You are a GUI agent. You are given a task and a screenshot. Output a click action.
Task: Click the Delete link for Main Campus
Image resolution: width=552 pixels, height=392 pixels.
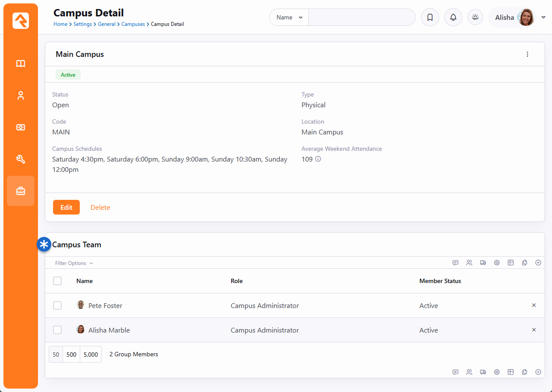(100, 208)
